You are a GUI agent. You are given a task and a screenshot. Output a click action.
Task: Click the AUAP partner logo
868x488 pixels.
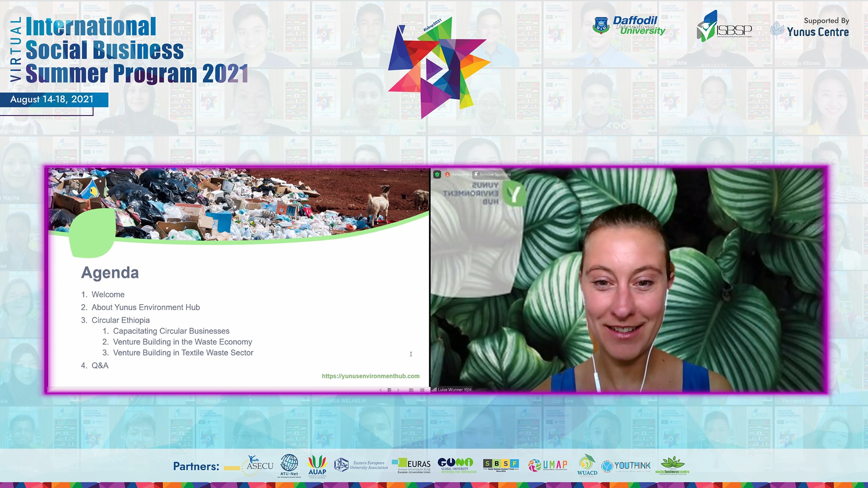[x=317, y=466]
